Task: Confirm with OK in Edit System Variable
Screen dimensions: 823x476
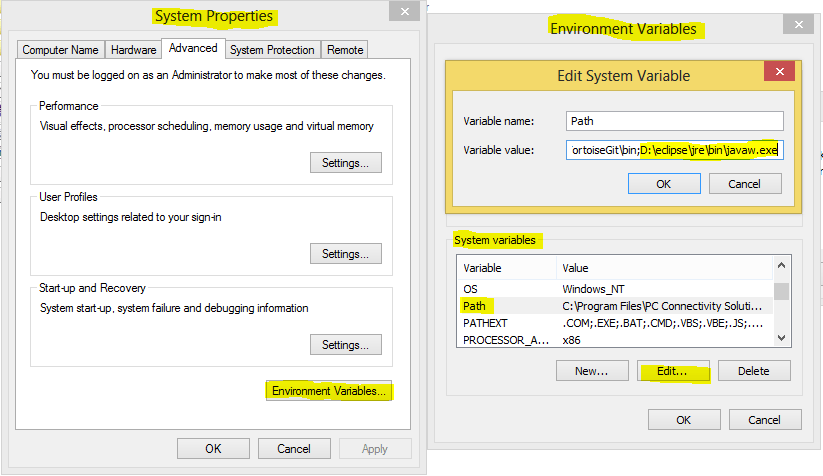Action: coord(664,184)
